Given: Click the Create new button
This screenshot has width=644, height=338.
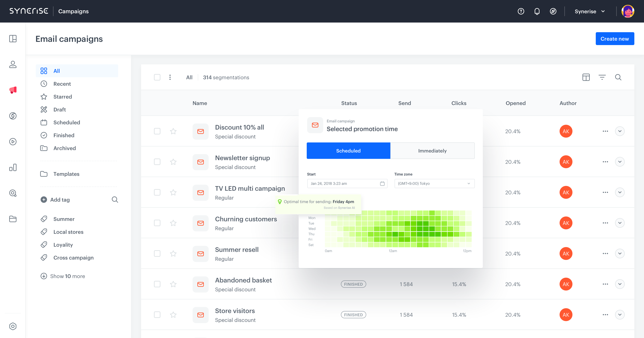Looking at the screenshot, I should (x=615, y=39).
